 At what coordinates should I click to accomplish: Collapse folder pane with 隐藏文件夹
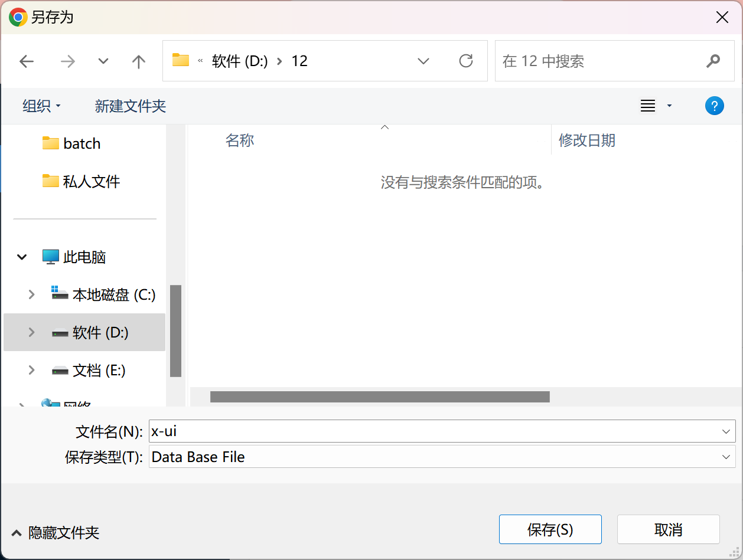56,533
